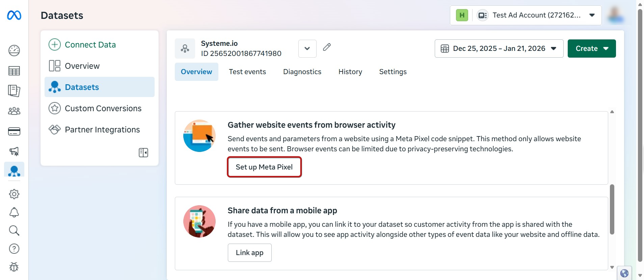Click the 'Systeme.io' dataset name
The image size is (644, 280).
pos(219,43)
